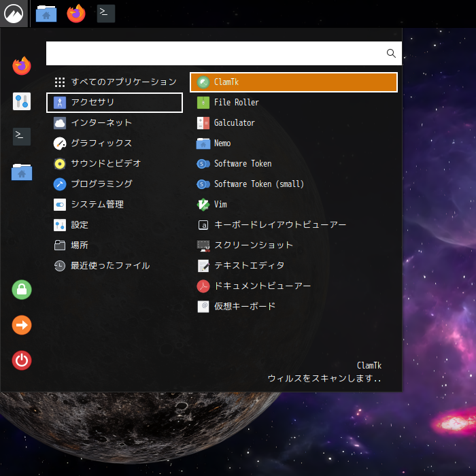
Task: Click into the menu search field
Action: [x=224, y=54]
